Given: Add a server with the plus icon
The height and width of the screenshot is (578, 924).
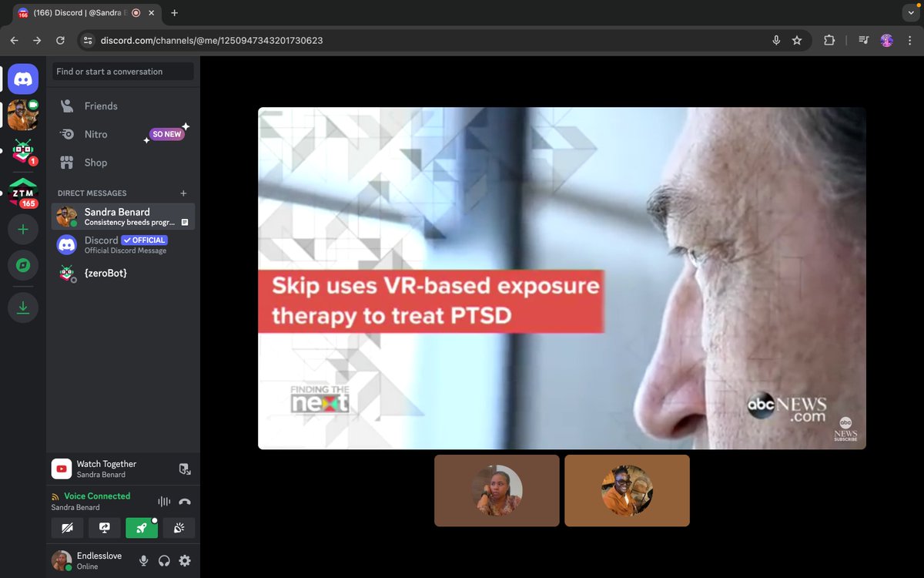Looking at the screenshot, I should [23, 230].
